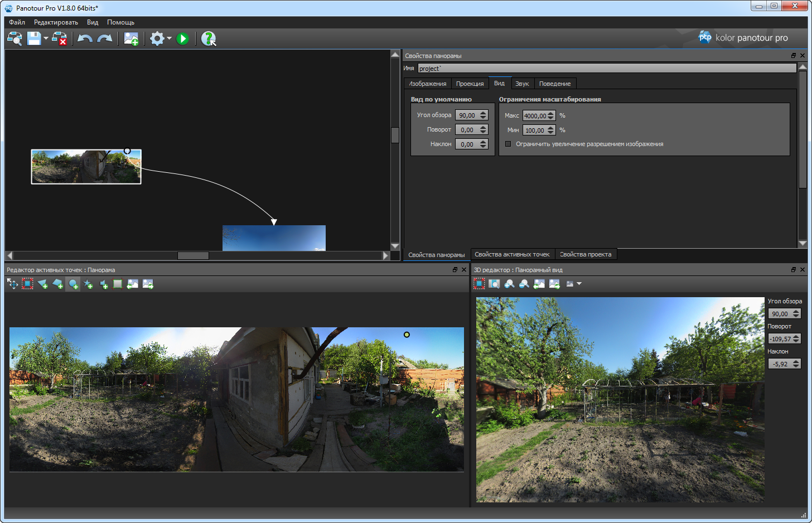Click the zoom out magnifier in 3D editor
812x523 pixels.
click(524, 284)
